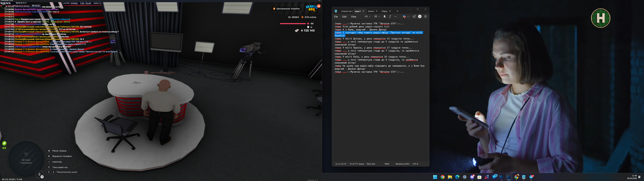Toggle italic formatting in Notepad
Image resolution: width=644 pixels, height=181 pixels.
pyautogui.click(x=390, y=17)
